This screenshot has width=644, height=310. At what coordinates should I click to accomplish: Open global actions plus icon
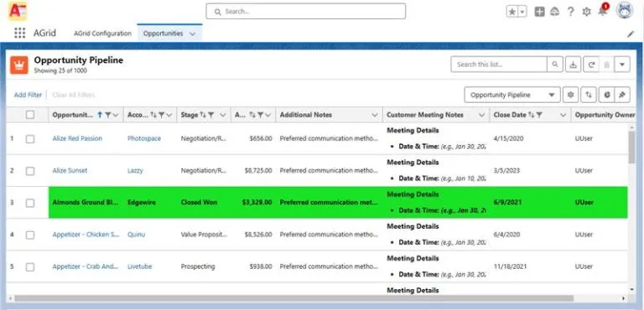point(540,12)
